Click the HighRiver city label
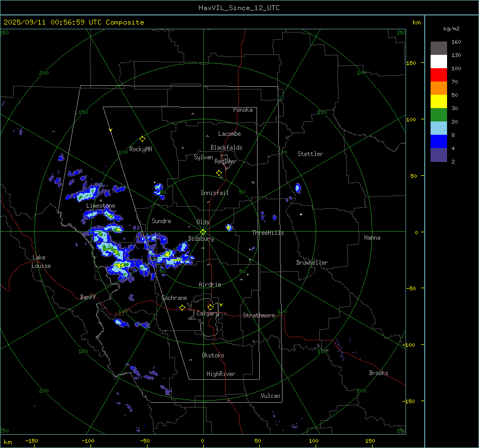The width and height of the screenshot is (479, 448). (x=221, y=374)
